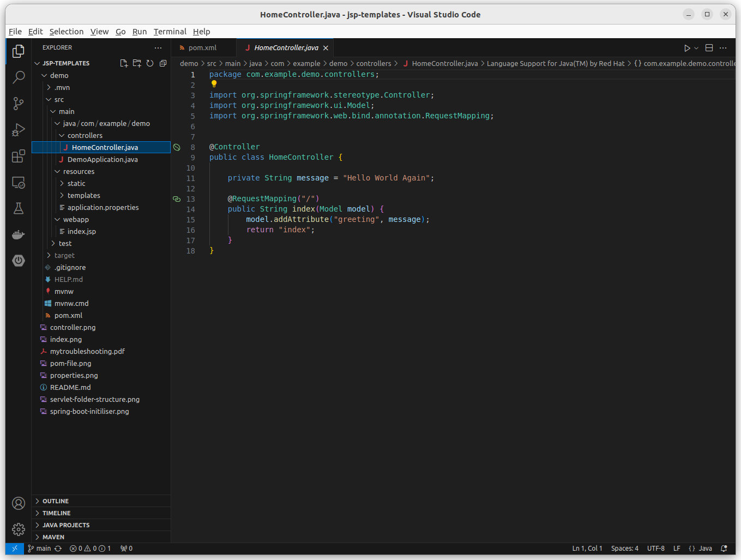741x560 pixels.
Task: Open the run options dropdown arrow
Action: coord(696,48)
